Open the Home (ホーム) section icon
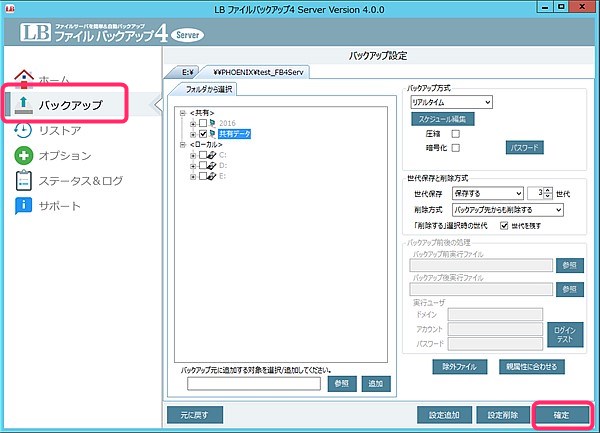This screenshot has height=433, width=600. pyautogui.click(x=24, y=78)
